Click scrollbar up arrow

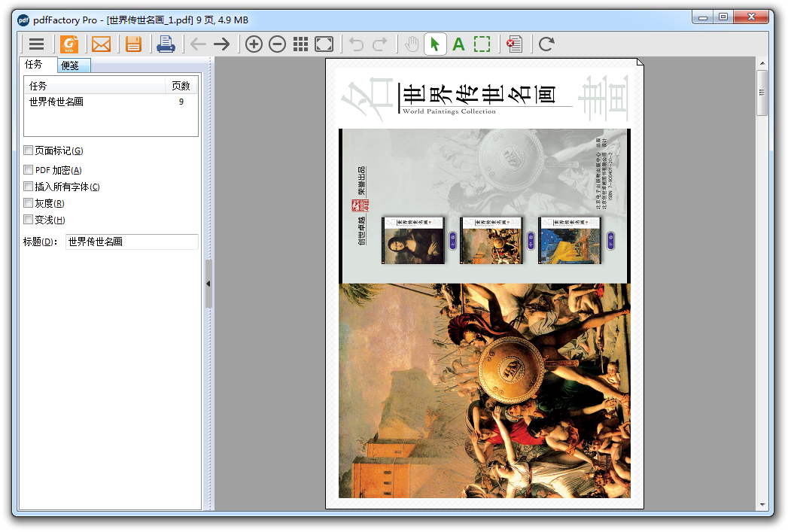(x=762, y=63)
